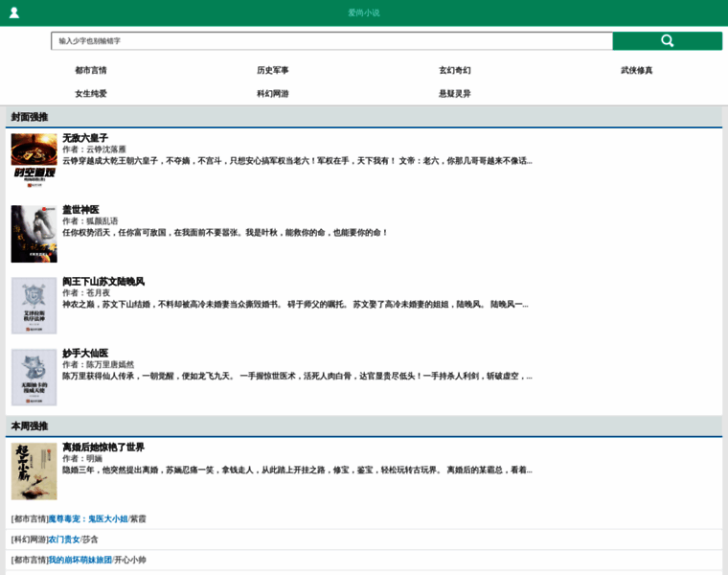728x575 pixels.
Task: Click the 农门贵女 novel link
Action: coord(64,540)
